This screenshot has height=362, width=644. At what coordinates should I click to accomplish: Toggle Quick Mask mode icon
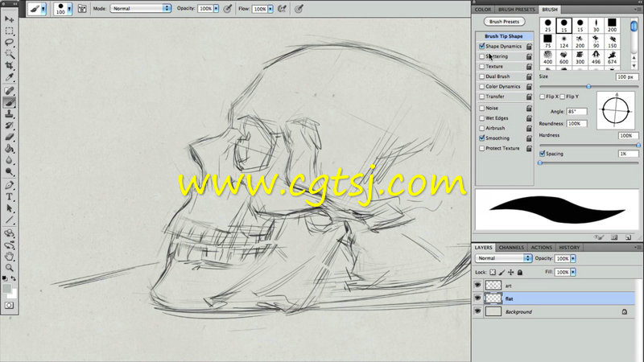(9, 306)
